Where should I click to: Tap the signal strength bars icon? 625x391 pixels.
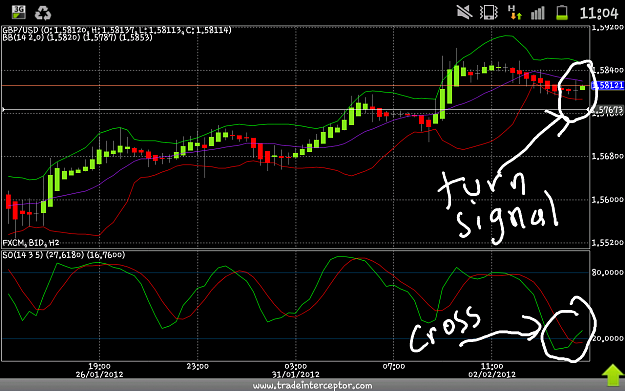pos(538,13)
